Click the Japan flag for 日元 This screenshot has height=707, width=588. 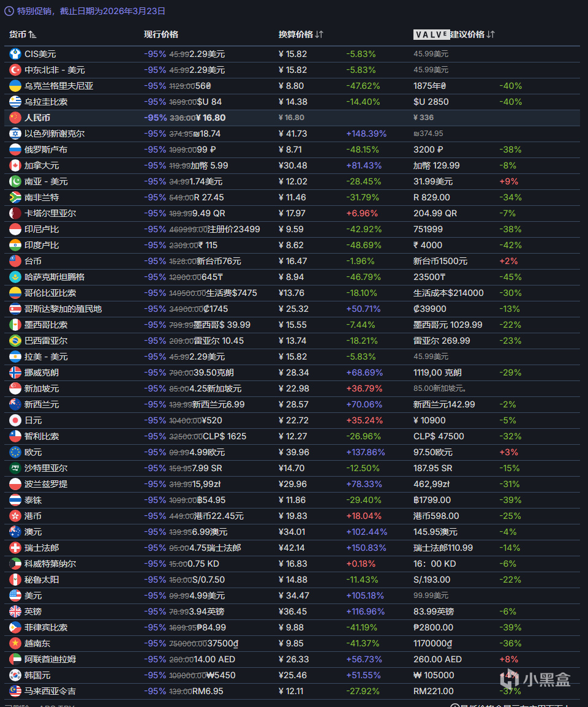[15, 420]
